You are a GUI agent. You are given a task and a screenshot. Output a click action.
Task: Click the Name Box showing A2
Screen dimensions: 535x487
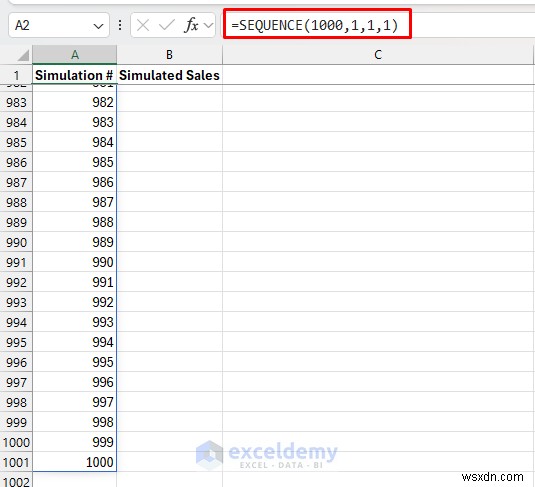point(59,25)
